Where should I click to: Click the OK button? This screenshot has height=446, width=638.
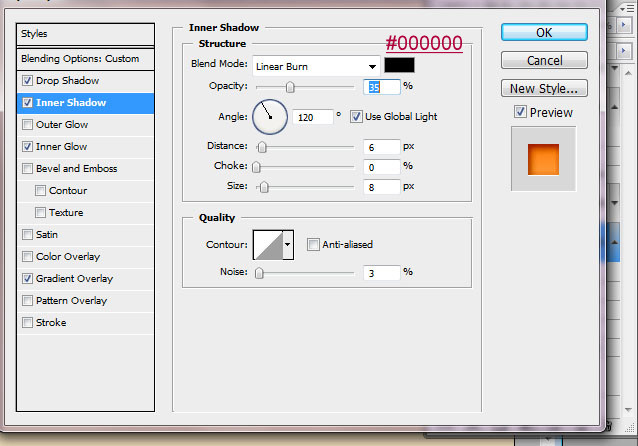[543, 32]
